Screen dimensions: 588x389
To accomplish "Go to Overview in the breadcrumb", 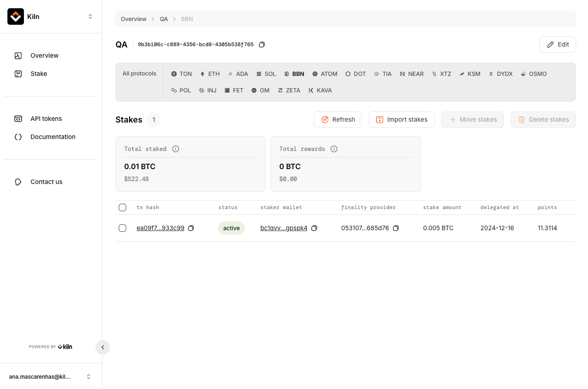I will (x=134, y=19).
